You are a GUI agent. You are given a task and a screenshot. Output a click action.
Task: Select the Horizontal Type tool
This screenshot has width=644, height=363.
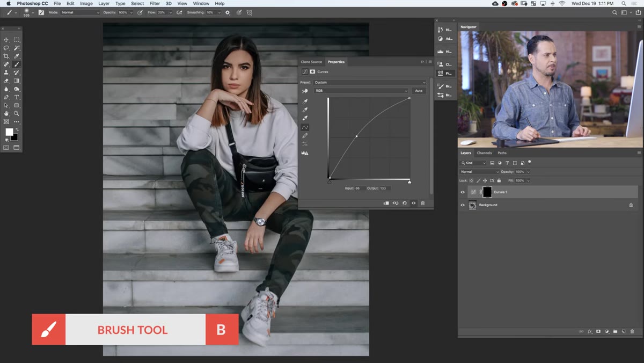pos(17,97)
